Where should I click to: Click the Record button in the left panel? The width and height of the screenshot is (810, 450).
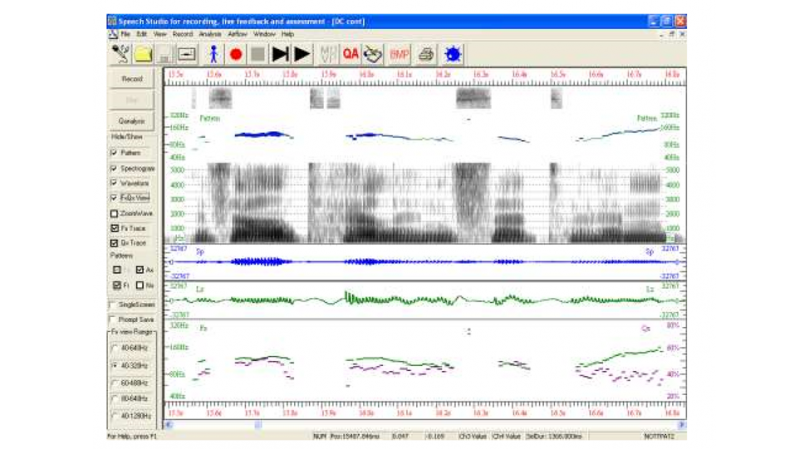click(x=132, y=78)
